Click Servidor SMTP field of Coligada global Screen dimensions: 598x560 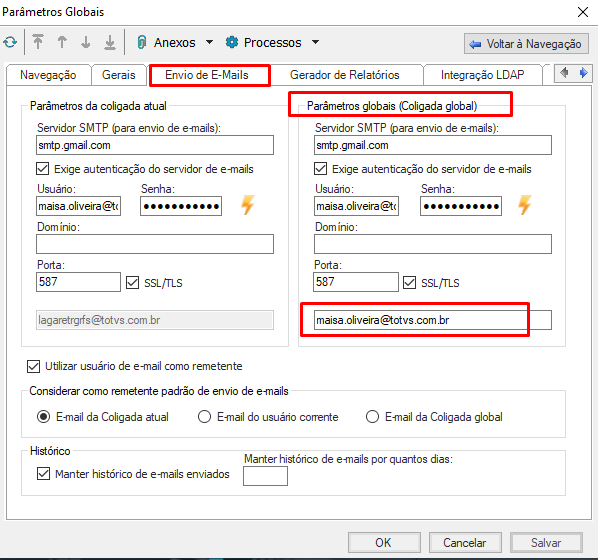click(433, 145)
